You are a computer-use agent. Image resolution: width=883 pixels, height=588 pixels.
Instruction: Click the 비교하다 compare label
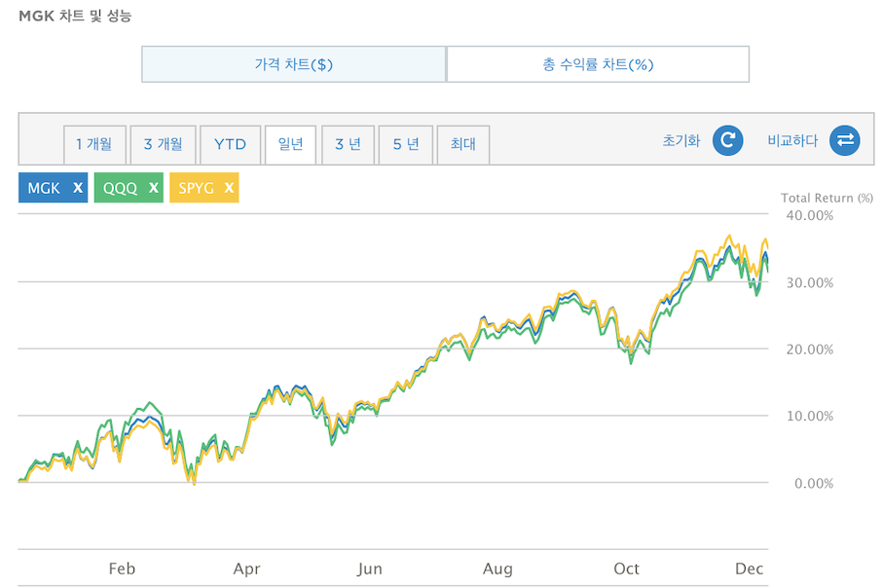792,140
